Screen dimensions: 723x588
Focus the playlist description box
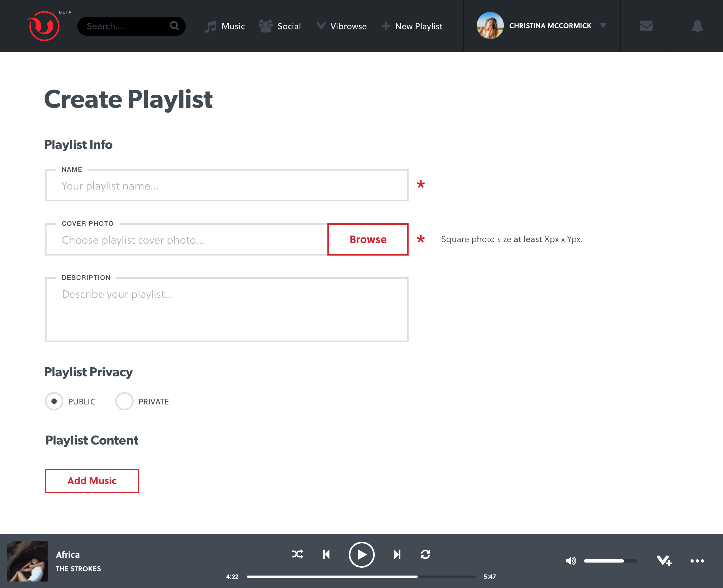tap(226, 310)
